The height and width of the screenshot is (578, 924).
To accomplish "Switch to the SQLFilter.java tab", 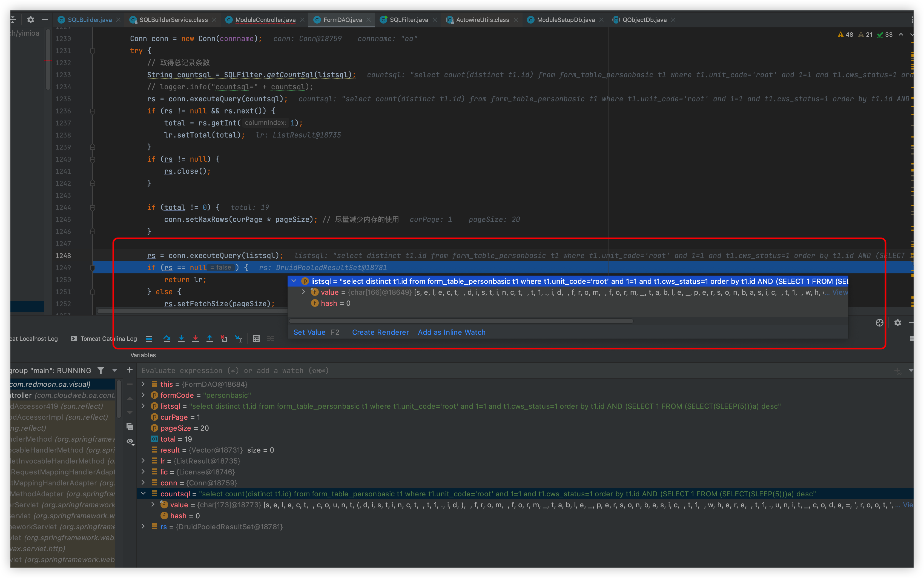I will [x=408, y=19].
